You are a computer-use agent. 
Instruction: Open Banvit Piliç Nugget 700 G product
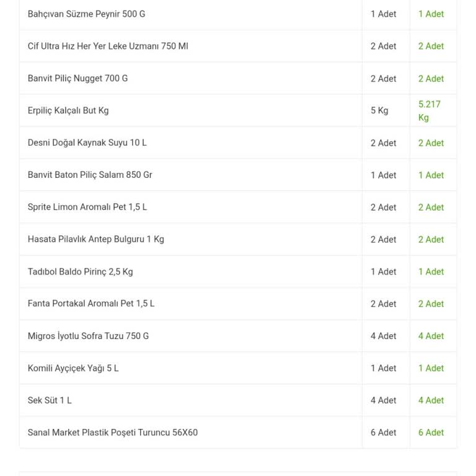point(77,78)
